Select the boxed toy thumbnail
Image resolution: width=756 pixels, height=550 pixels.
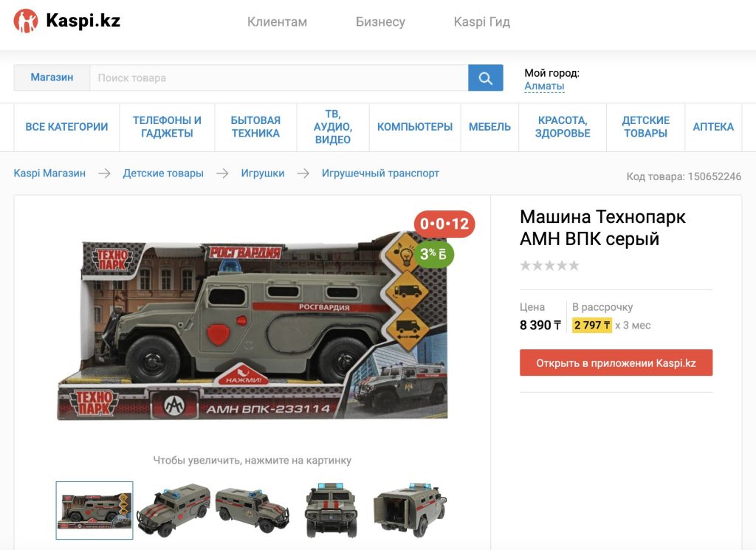[x=94, y=510]
